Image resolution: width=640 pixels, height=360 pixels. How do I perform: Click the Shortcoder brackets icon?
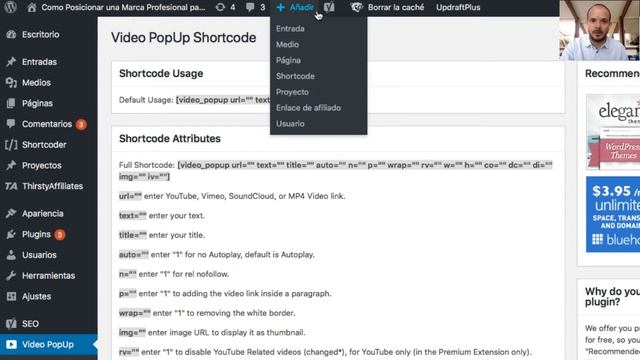click(x=11, y=144)
